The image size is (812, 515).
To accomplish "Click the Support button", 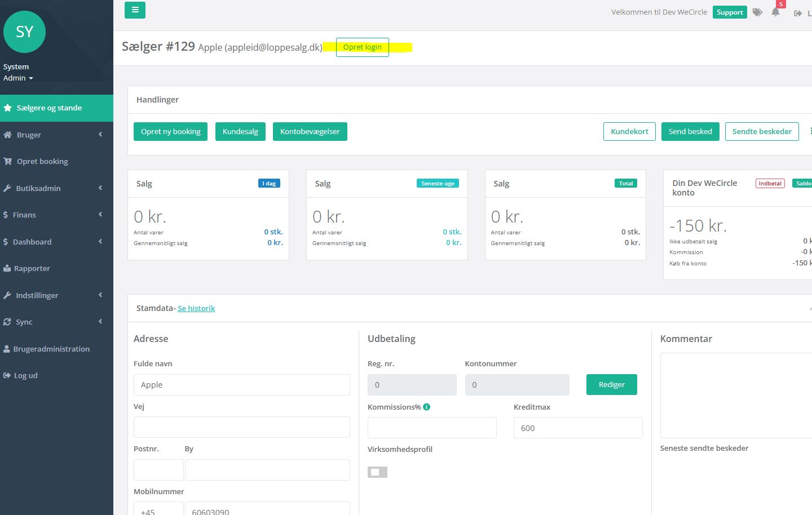I will 730,12.
